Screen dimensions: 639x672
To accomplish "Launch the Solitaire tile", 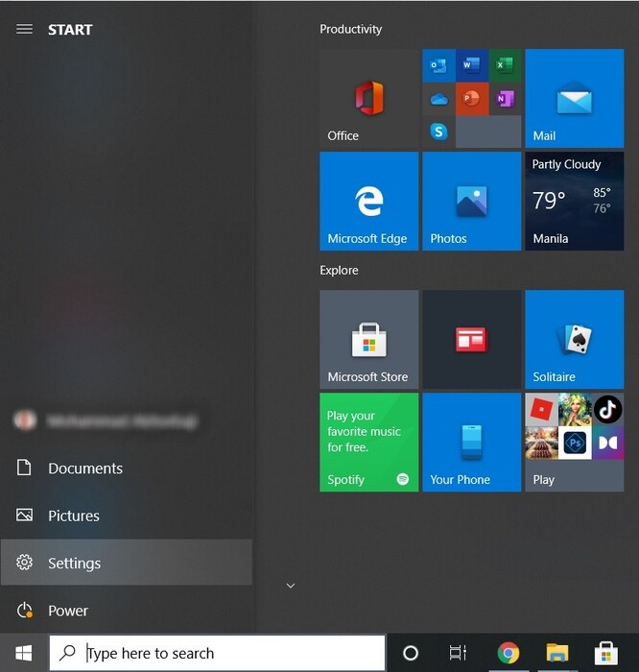I will pos(575,340).
